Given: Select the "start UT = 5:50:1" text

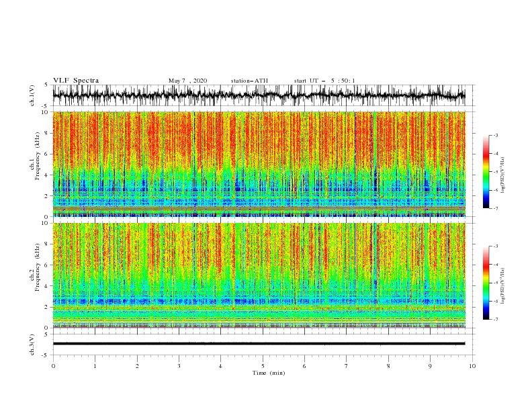Looking at the screenshot, I should [324, 81].
